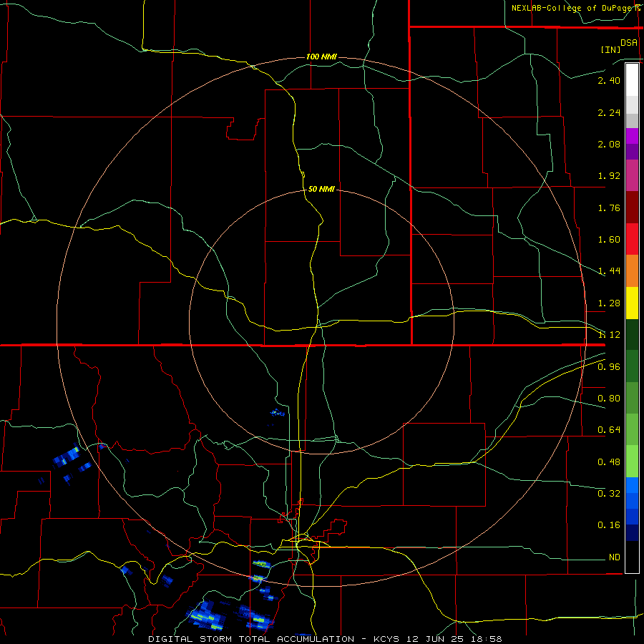
Task: Click the light green band near 0.48
Action: coord(632,462)
